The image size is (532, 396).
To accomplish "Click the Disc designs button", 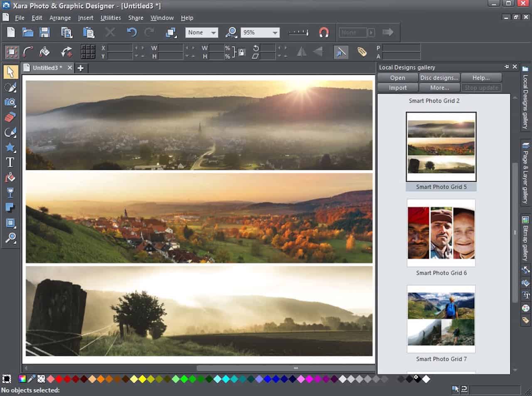I will (439, 78).
